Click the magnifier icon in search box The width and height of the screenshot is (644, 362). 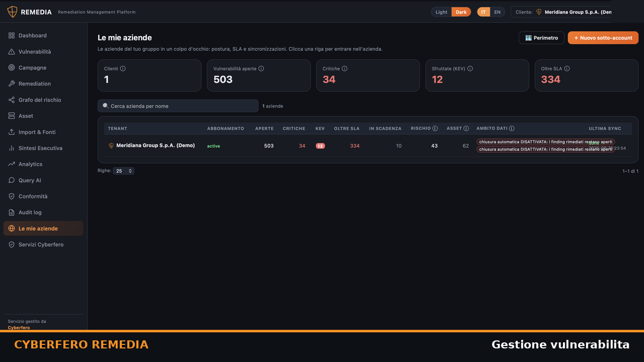pyautogui.click(x=106, y=106)
